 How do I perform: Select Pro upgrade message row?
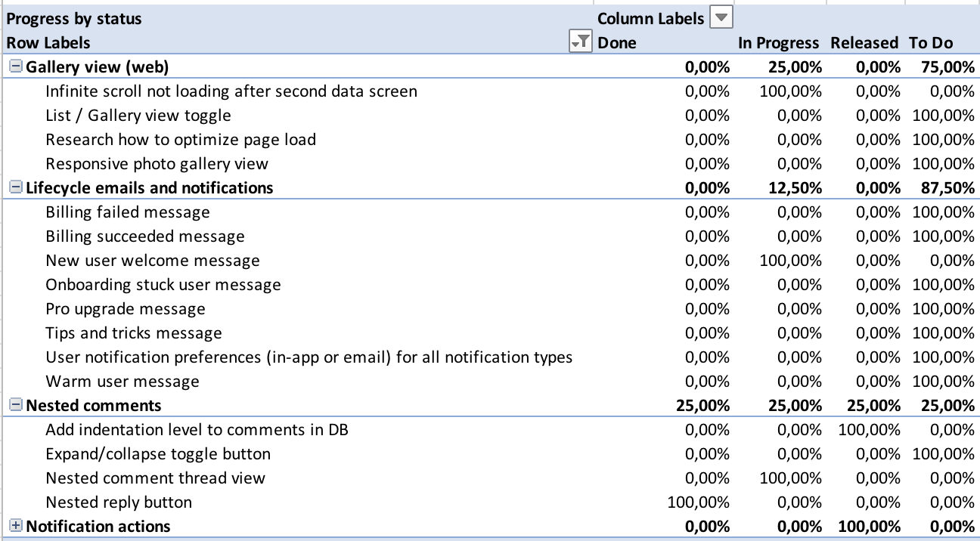[x=126, y=309]
